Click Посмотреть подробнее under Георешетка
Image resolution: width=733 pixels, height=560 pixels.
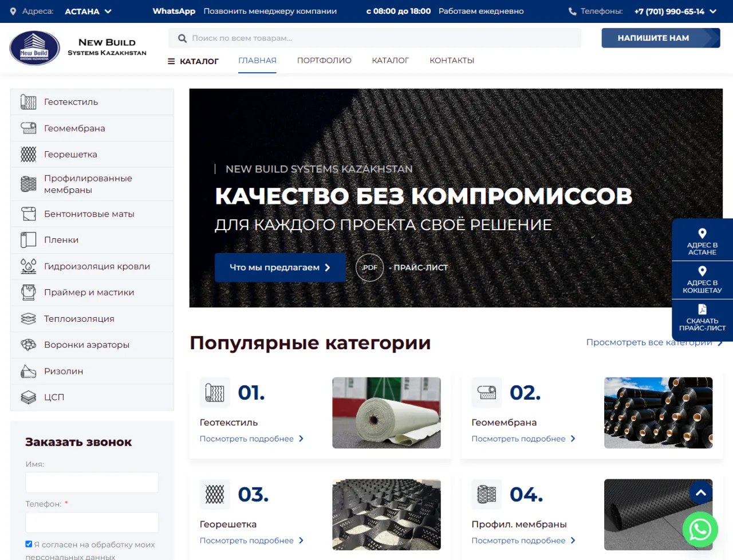tap(251, 541)
